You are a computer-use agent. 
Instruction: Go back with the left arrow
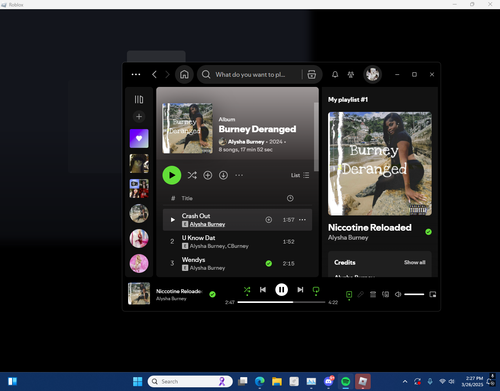point(154,74)
